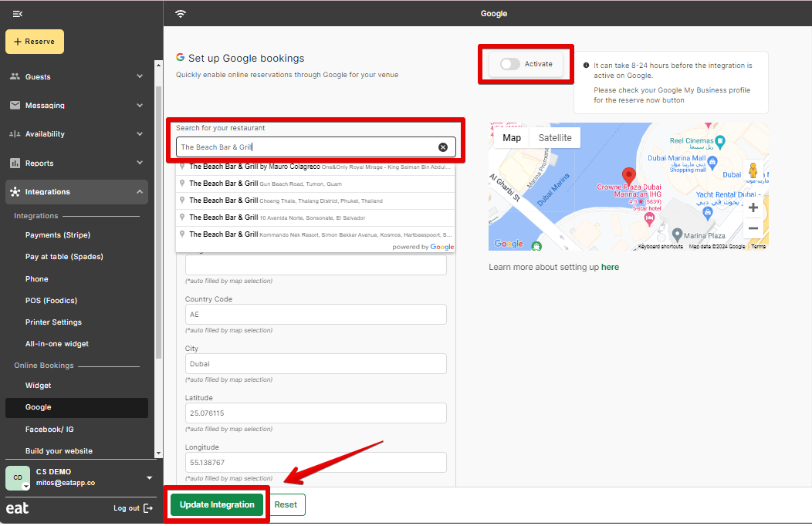812x526 pixels.
Task: Click the Update Integration button
Action: pos(217,505)
